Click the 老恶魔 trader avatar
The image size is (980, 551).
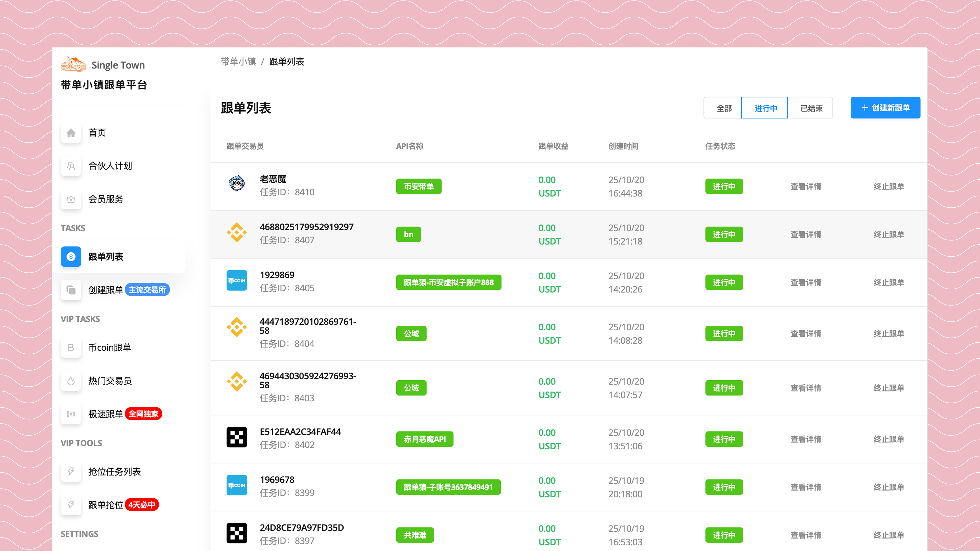pyautogui.click(x=237, y=184)
